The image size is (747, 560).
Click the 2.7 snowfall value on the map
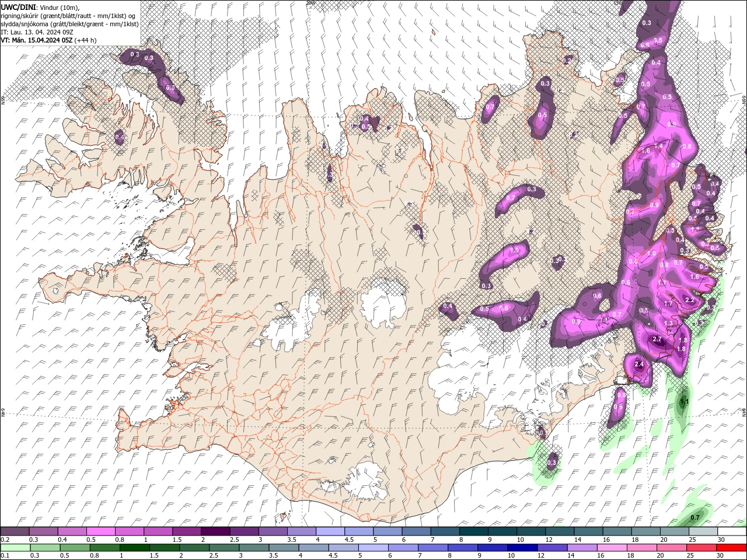pos(657,339)
